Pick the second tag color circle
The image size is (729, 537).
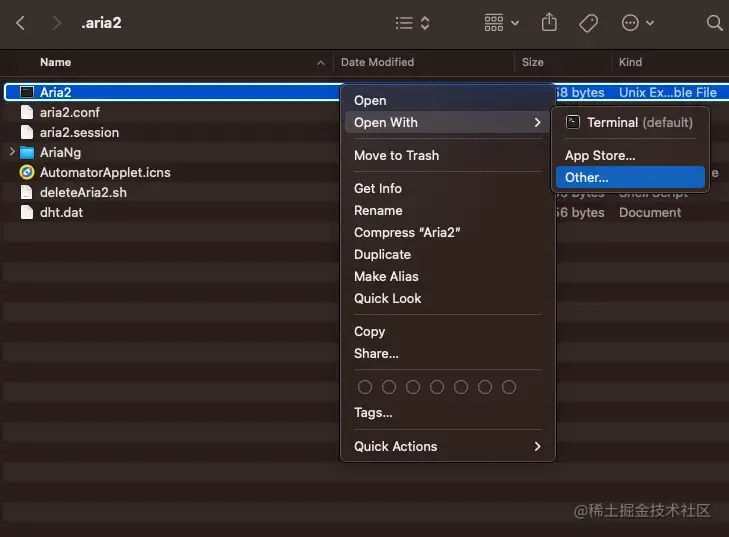click(x=389, y=387)
